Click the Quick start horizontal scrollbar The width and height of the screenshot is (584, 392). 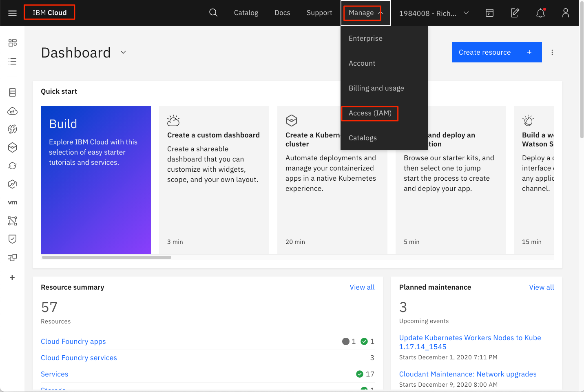point(106,257)
